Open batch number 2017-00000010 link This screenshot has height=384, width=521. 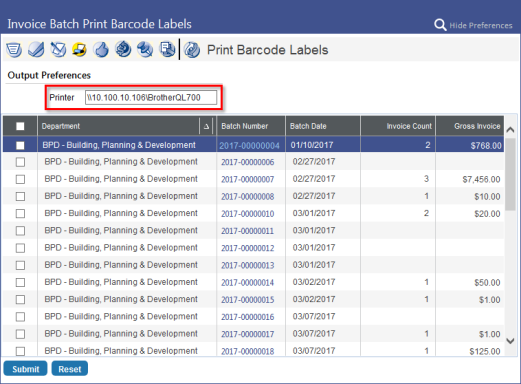[x=248, y=214]
